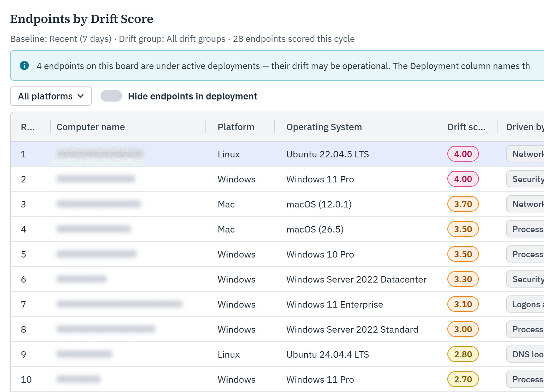Sort by the Drift score column header

(x=466, y=127)
